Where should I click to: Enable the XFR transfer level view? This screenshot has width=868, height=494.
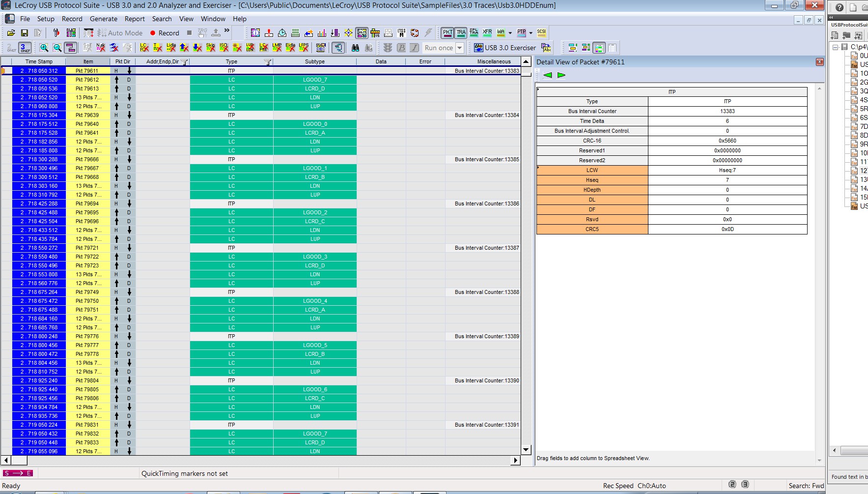[487, 33]
